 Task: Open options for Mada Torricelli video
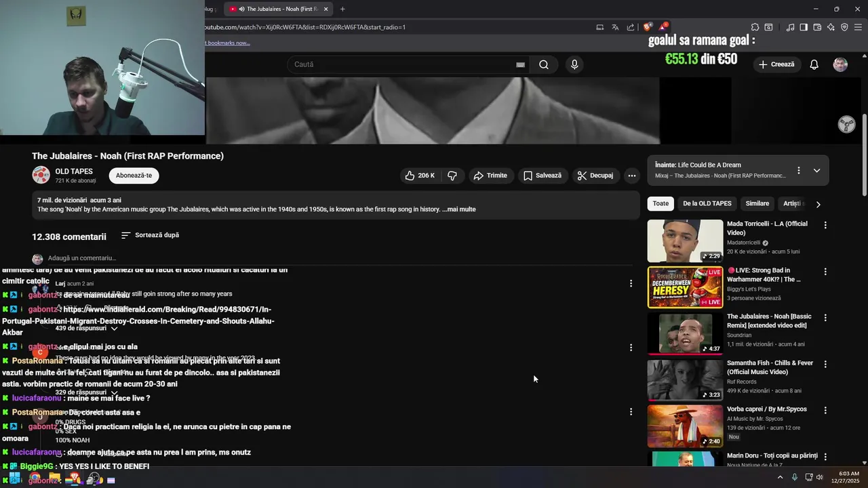point(825,225)
